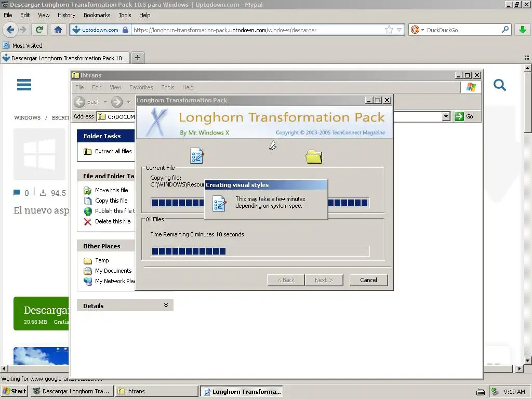Open the green downloads arrow
The image size is (532, 399).
(523, 30)
